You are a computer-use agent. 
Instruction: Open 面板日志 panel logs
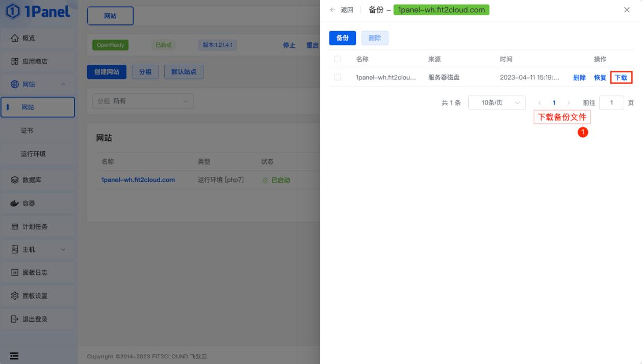coord(38,272)
